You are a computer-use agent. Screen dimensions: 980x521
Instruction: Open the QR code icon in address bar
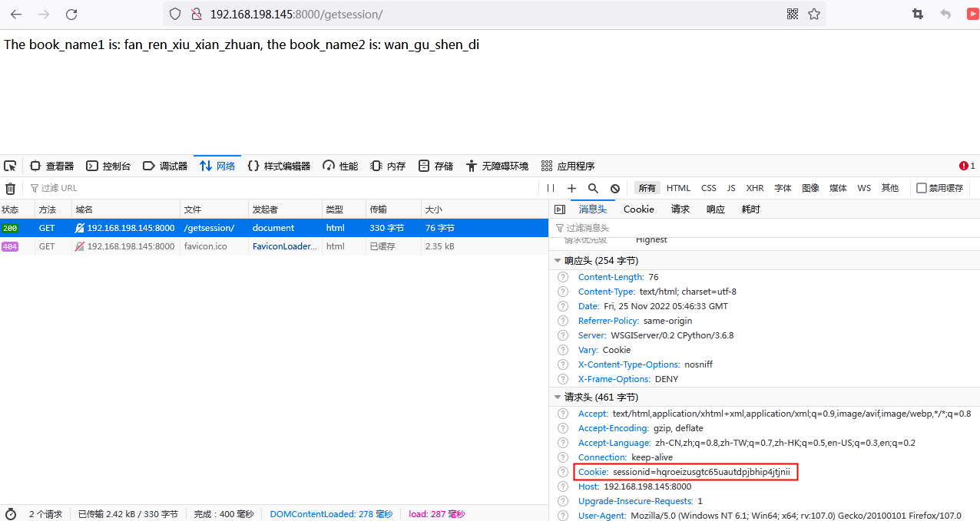tap(793, 14)
